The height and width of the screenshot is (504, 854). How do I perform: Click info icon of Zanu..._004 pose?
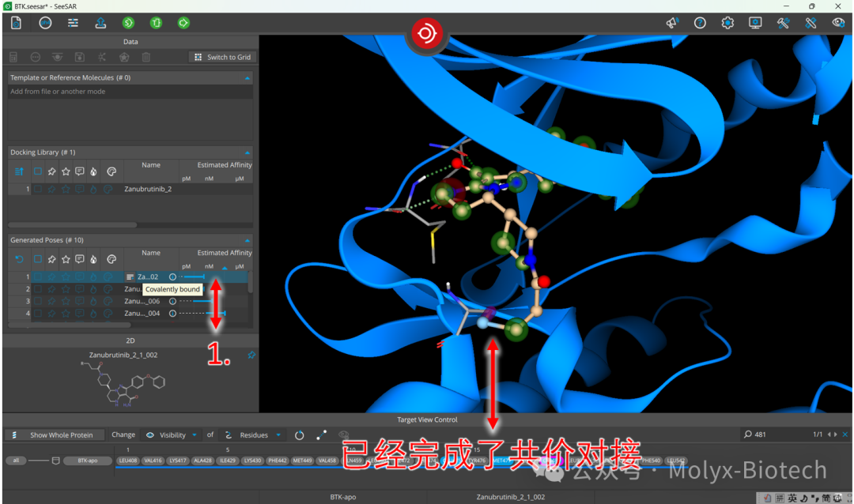[x=172, y=313]
